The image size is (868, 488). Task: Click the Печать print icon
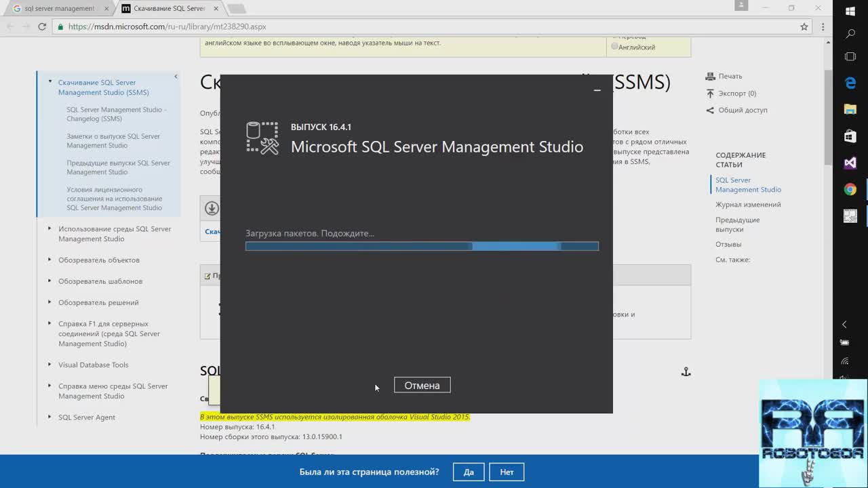pos(710,76)
